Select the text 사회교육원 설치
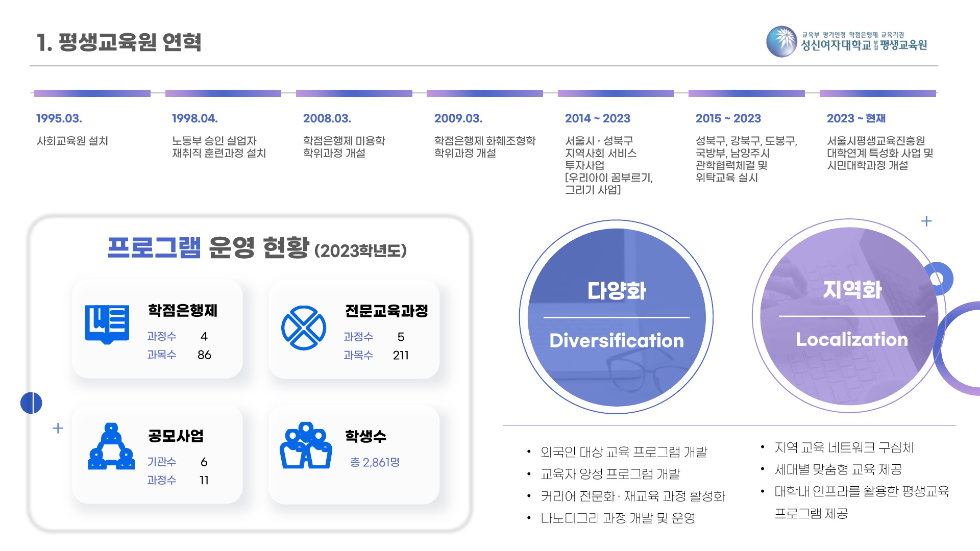The image size is (980, 551). tap(72, 141)
